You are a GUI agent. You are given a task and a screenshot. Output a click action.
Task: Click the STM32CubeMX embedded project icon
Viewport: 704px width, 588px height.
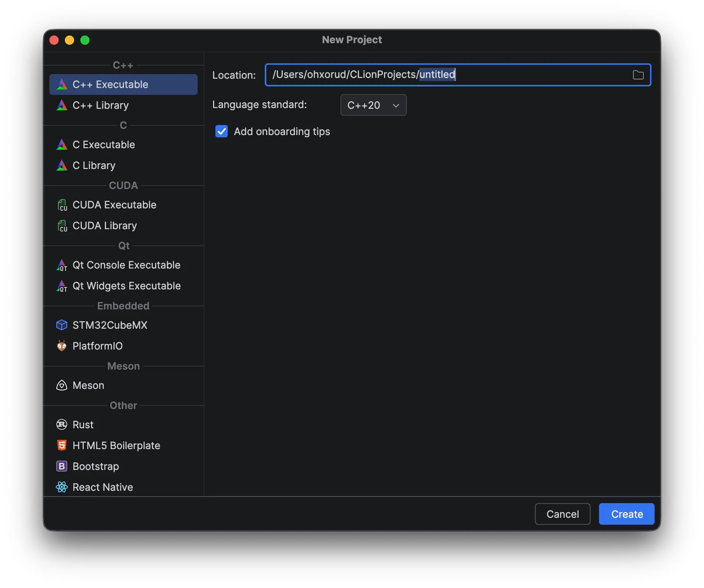[62, 325]
